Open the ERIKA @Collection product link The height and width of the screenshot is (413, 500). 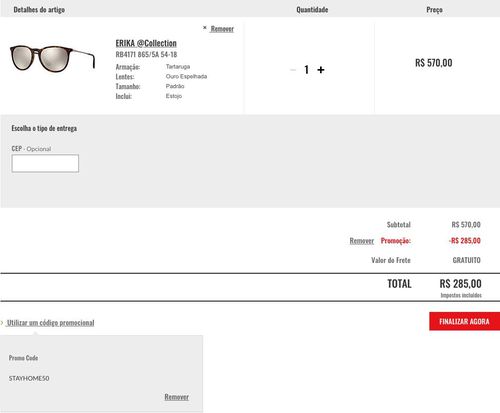pos(146,43)
